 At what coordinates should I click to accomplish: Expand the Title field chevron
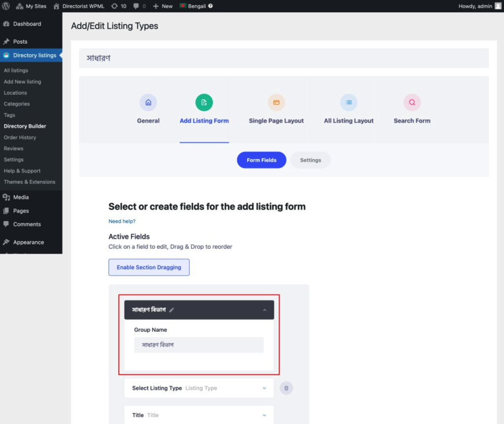click(x=264, y=415)
